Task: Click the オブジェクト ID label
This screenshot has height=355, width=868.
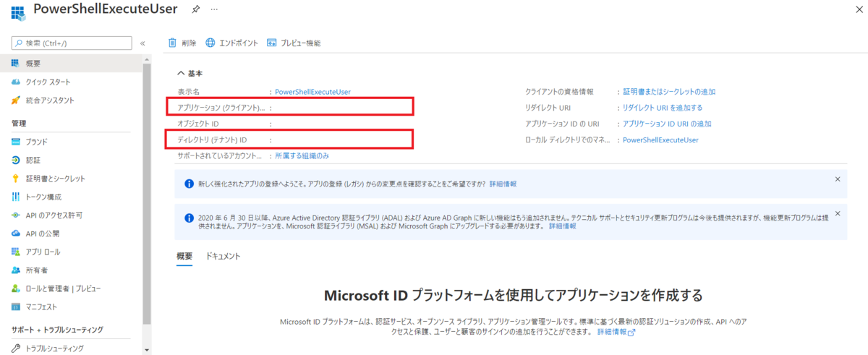Action: [198, 124]
